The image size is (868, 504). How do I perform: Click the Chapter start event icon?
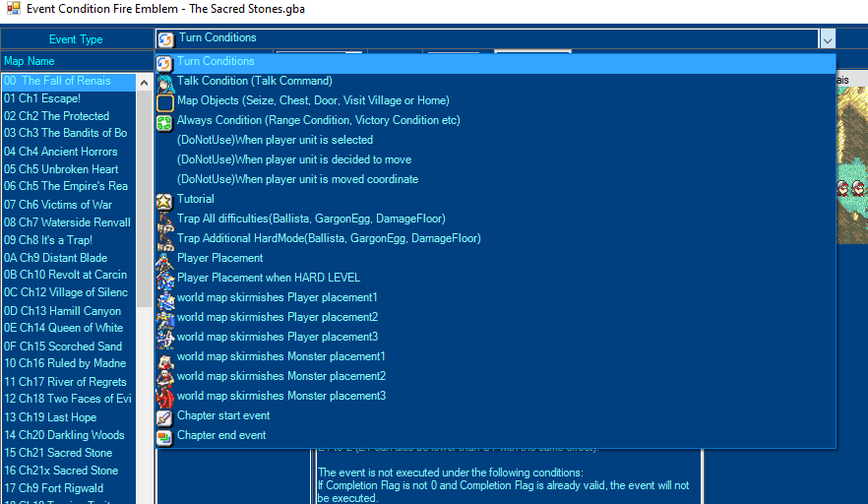tap(165, 416)
